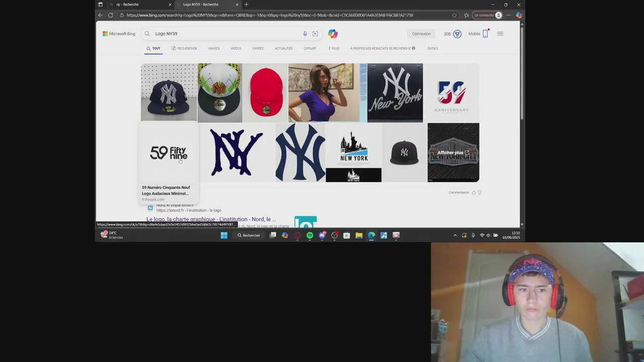The image size is (644, 362).
Task: Switch to the VIDÉOS tab
Action: (x=236, y=48)
